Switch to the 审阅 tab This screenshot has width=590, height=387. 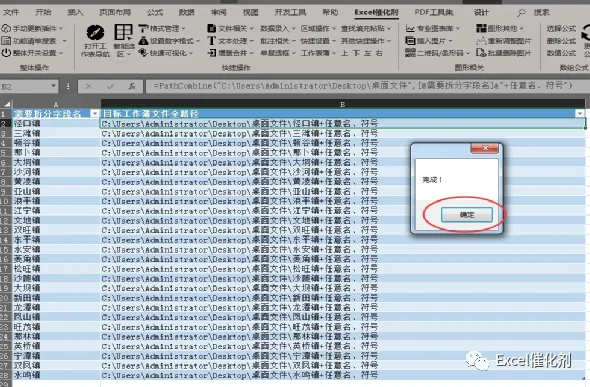click(219, 12)
